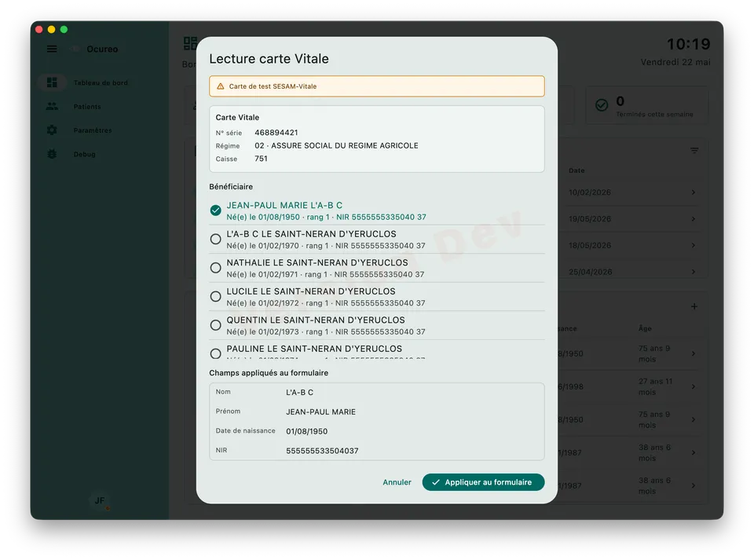Click the Paramètres gear icon

coord(52,130)
